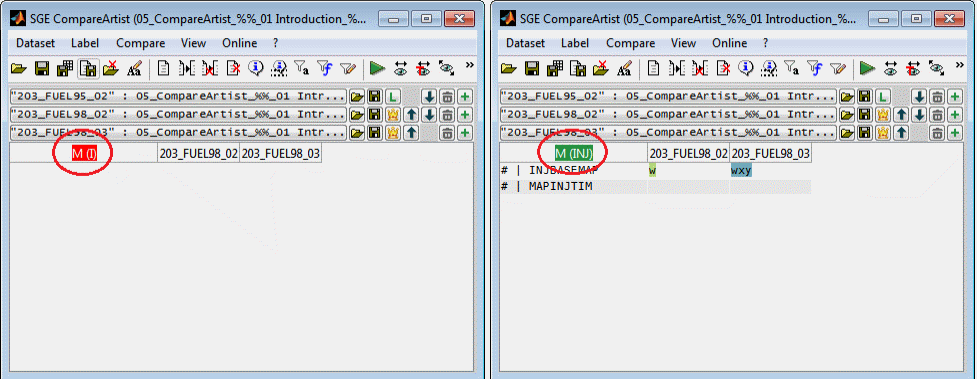Open the Online menu in right window
The width and height of the screenshot is (977, 379).
click(730, 43)
